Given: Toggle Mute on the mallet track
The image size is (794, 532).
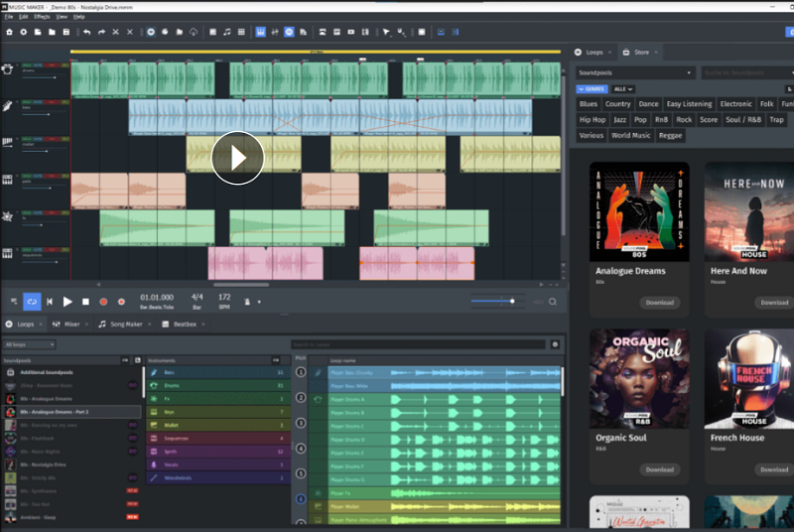Looking at the screenshot, I should 39,139.
